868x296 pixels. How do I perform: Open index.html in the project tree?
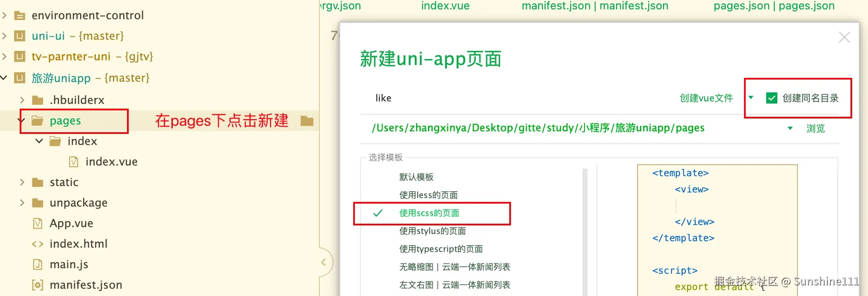(x=78, y=244)
